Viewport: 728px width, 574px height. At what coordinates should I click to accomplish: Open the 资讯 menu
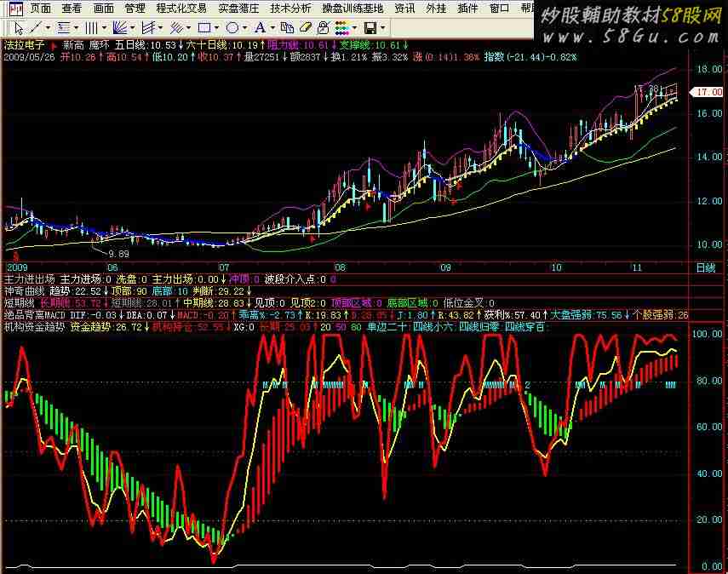(x=405, y=8)
